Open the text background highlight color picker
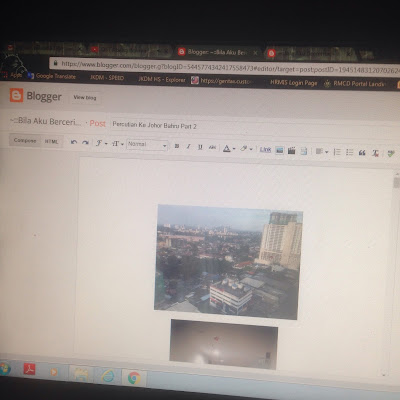Screen dimensions: 400x400 pyautogui.click(x=246, y=149)
